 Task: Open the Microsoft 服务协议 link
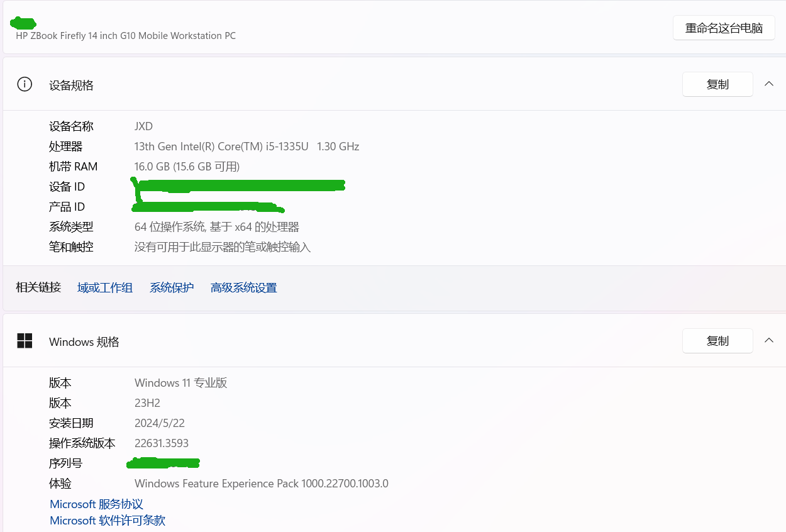(97, 504)
